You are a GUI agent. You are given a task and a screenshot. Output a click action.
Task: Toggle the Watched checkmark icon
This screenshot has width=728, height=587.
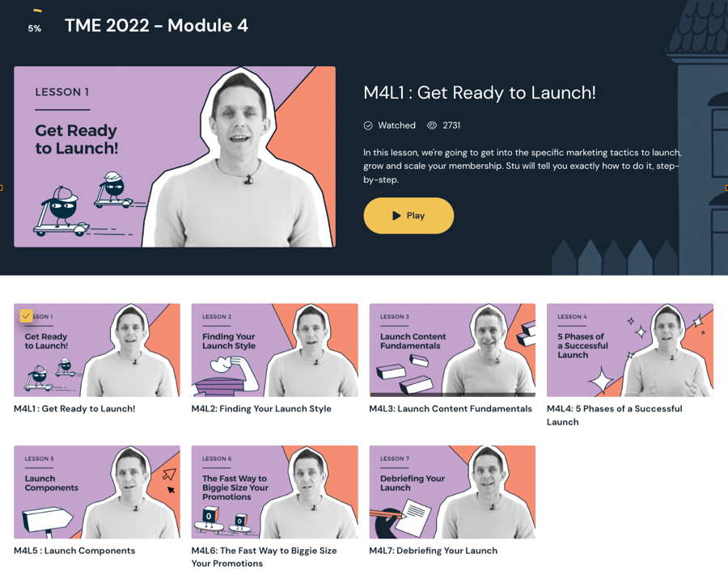368,125
